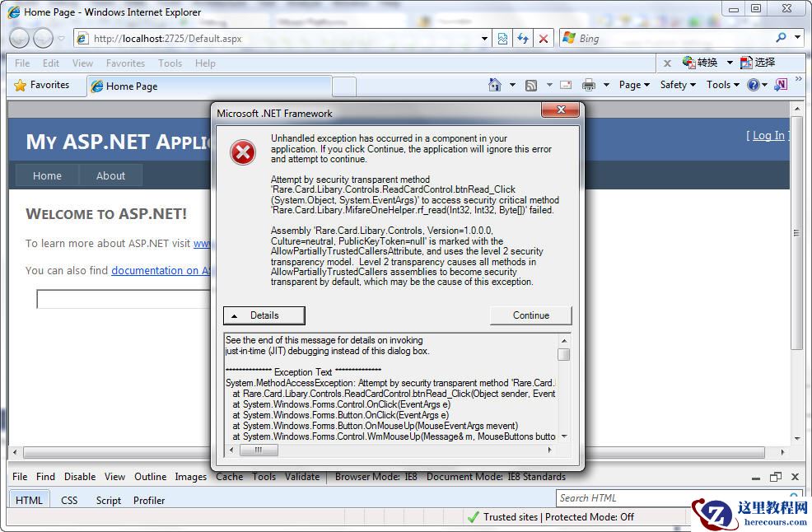Open the 转换 dropdown arrow
812x532 pixels.
(730, 63)
